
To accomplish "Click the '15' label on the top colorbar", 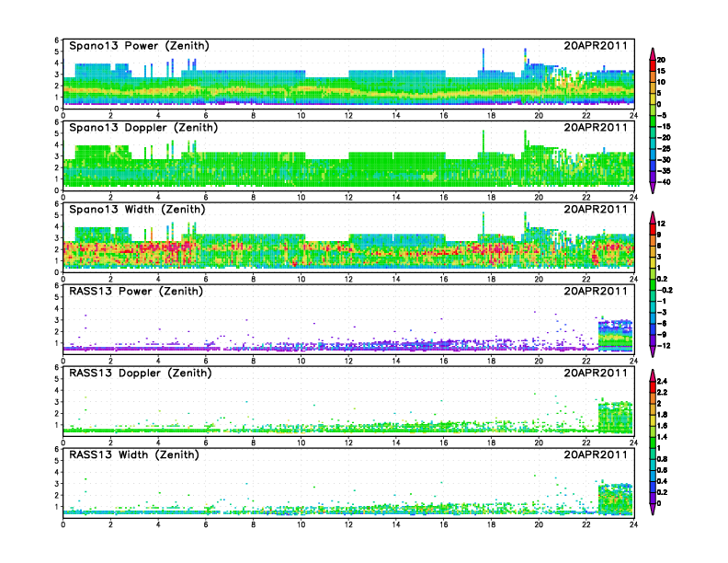I will 661,71.
